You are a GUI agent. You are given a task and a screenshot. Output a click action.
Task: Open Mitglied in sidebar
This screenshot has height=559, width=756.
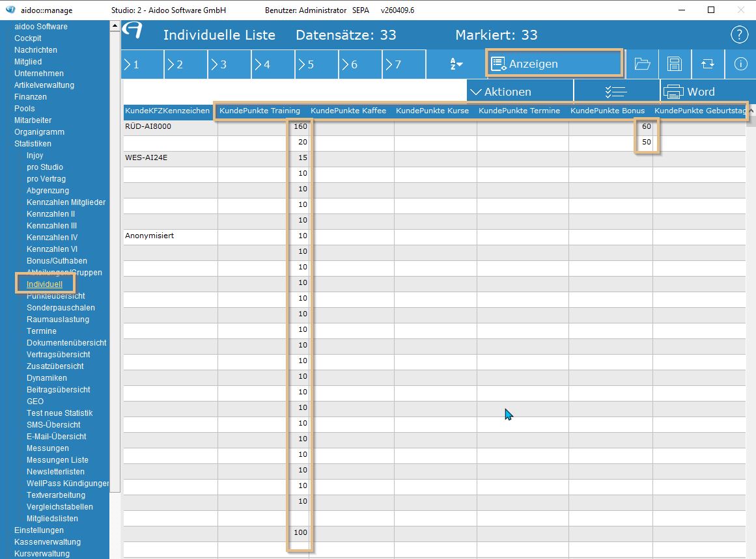tap(28, 62)
